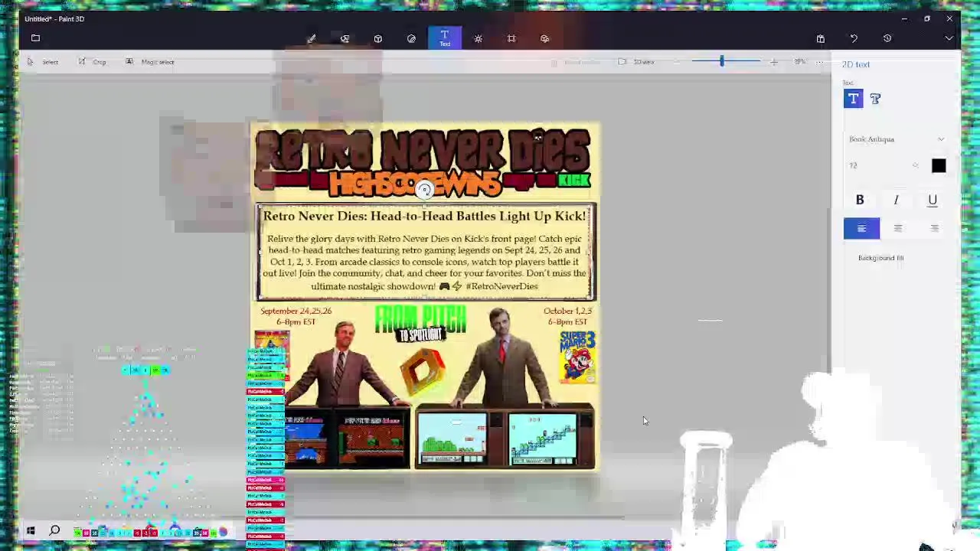Open the more options ellipsis
The image size is (980, 551).
820,62
